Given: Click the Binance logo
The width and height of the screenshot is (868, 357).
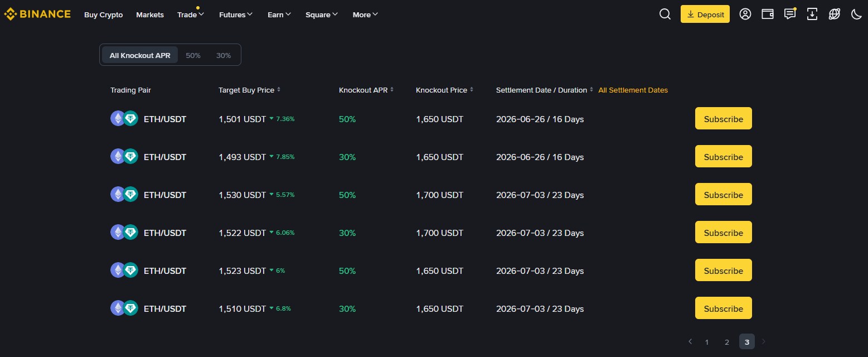Looking at the screenshot, I should click(x=37, y=15).
